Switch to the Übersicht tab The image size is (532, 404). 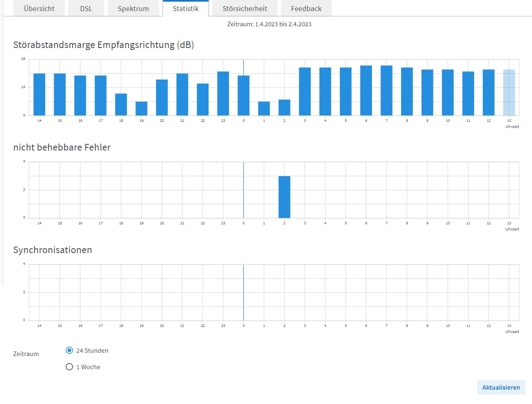[39, 9]
